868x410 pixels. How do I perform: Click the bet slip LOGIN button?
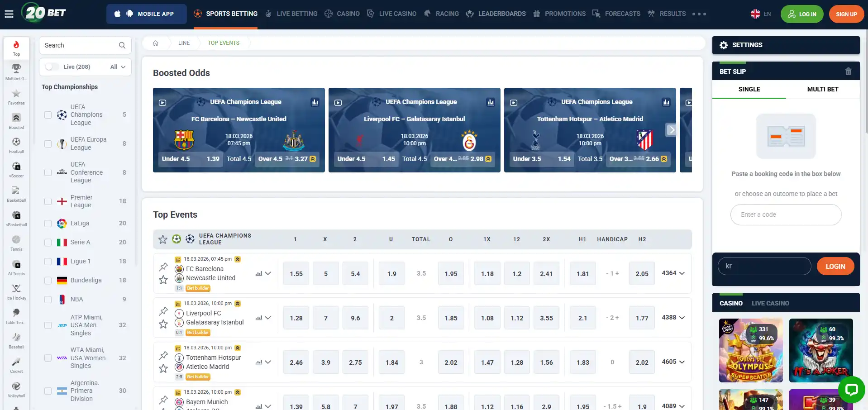[x=835, y=267]
